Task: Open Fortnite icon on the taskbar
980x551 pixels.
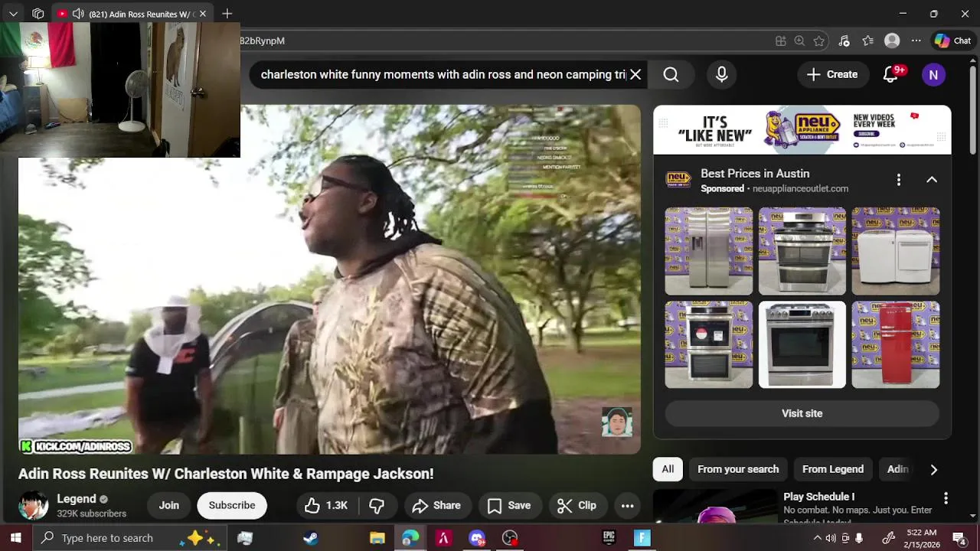Action: click(x=642, y=538)
